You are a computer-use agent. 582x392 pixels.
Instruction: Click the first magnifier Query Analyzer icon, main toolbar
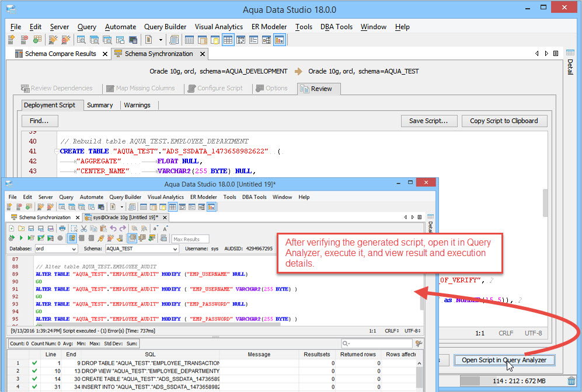click(81, 40)
